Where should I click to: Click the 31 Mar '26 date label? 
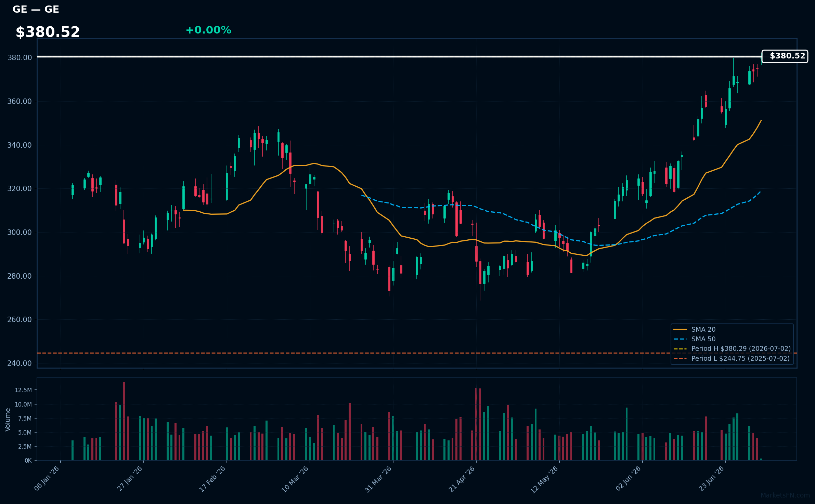point(378,479)
